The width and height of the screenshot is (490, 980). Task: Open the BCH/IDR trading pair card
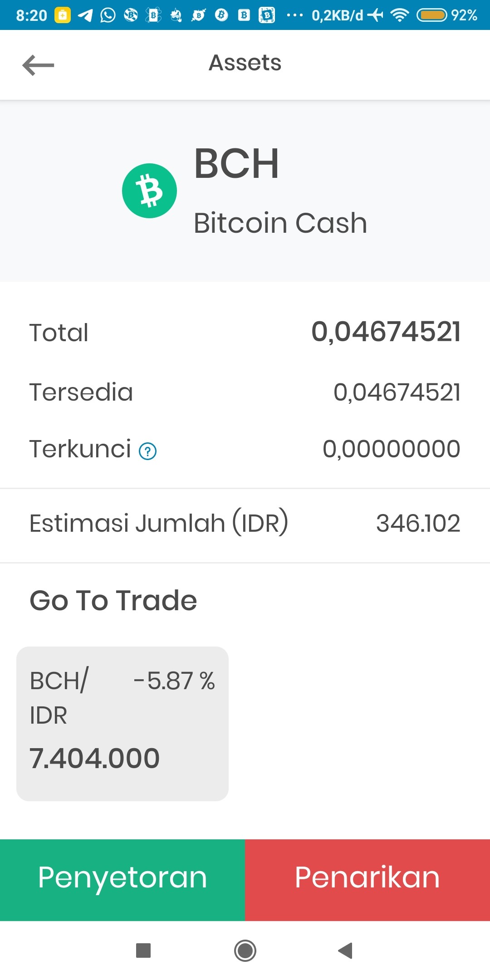coord(122,724)
